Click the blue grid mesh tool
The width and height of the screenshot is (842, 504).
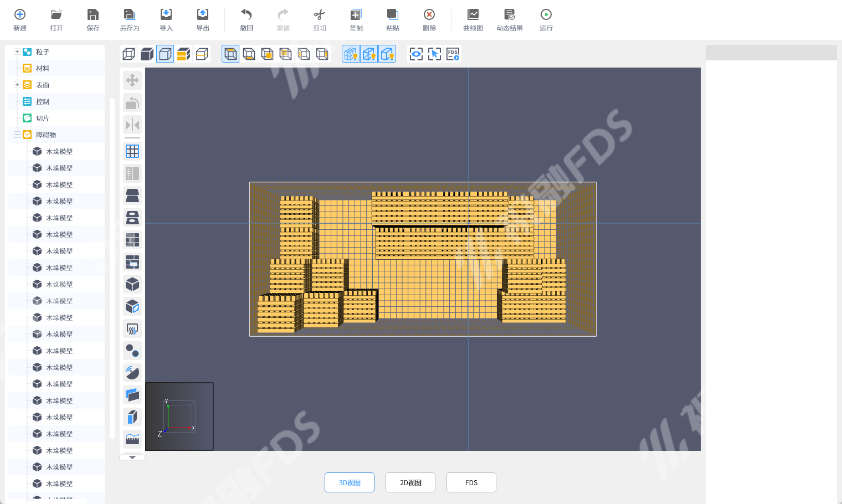pos(132,151)
